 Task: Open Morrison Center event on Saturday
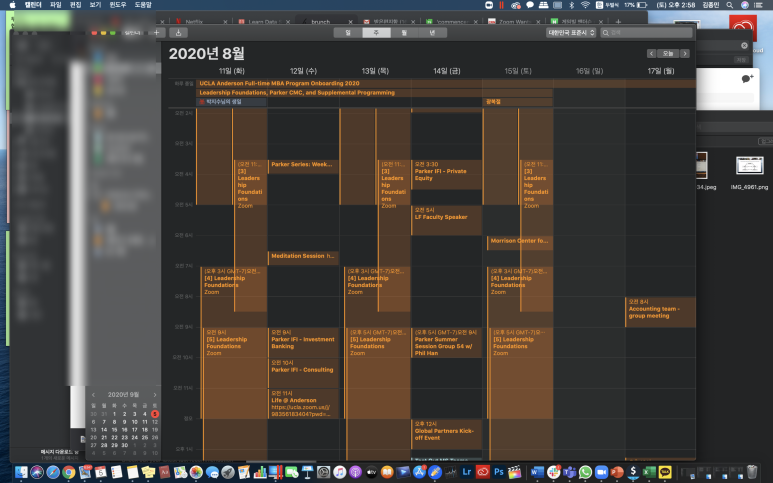coord(520,242)
